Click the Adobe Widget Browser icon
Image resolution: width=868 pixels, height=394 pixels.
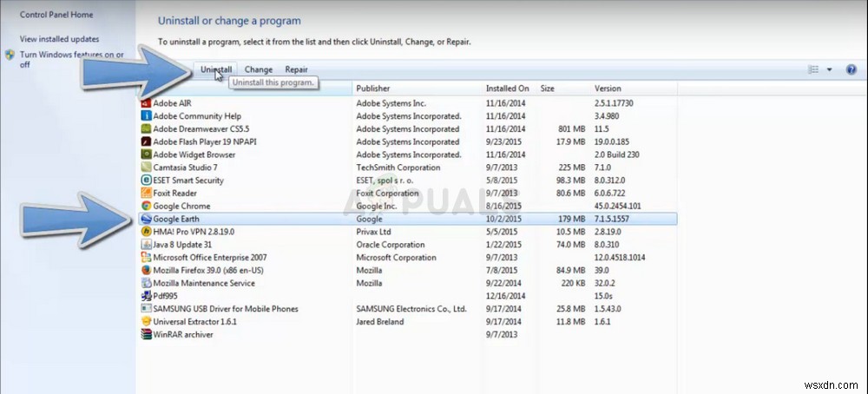pos(146,154)
